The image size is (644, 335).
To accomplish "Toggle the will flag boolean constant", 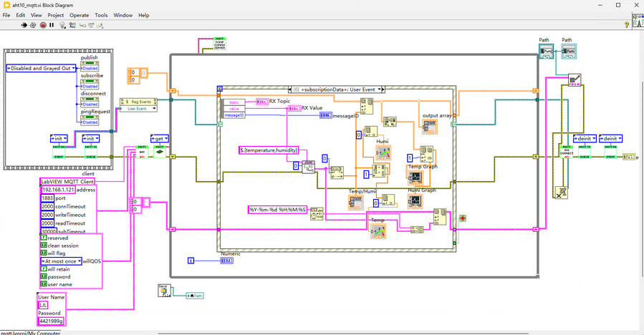I will tap(44, 253).
